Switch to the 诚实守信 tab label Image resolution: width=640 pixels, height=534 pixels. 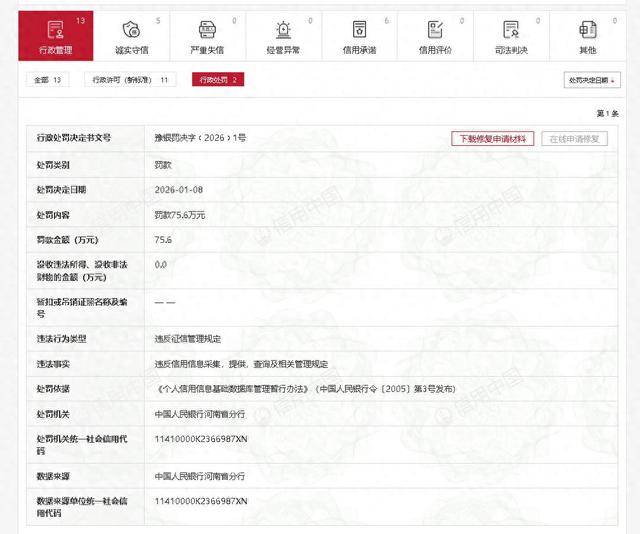click(x=131, y=49)
